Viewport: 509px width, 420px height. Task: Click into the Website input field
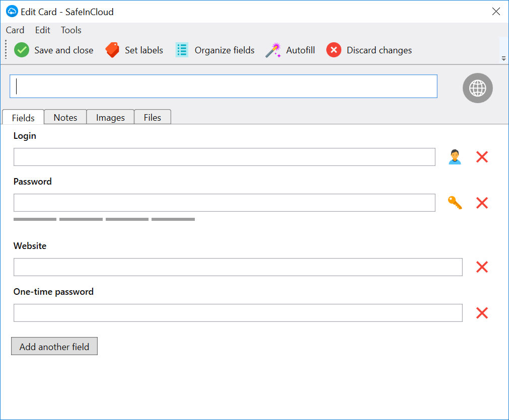coord(238,267)
